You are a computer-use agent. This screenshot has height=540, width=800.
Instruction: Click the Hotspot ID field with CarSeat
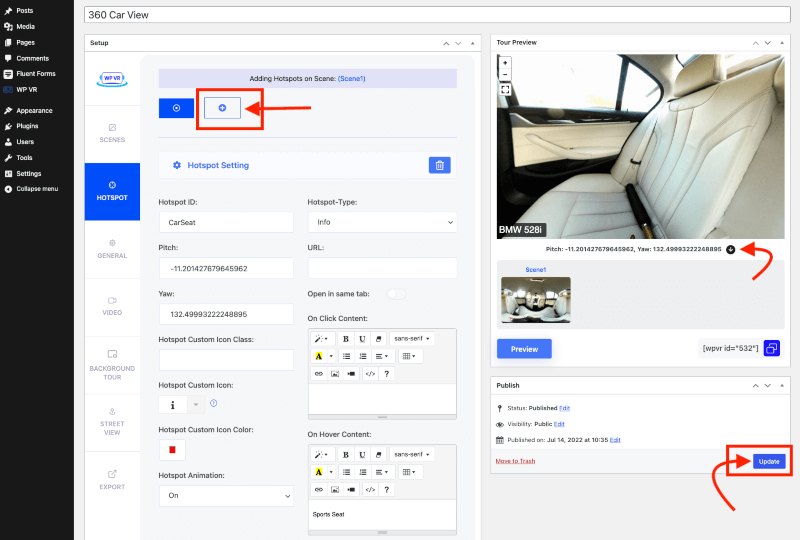pos(226,223)
